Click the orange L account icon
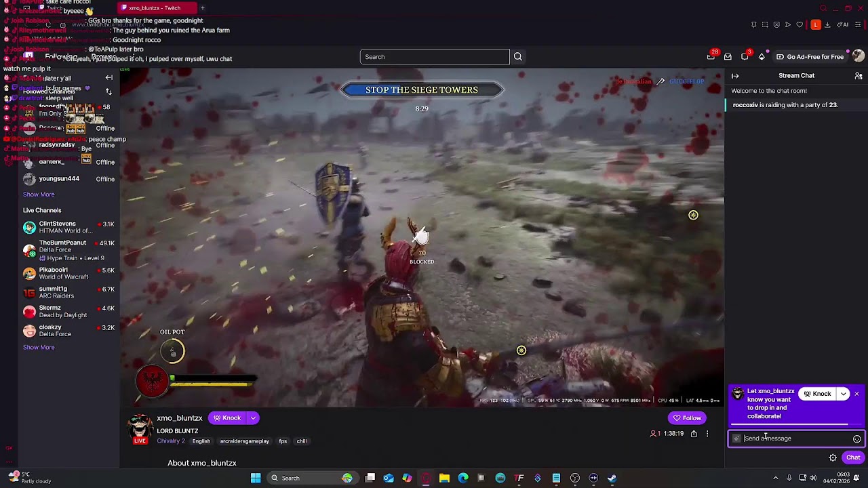This screenshot has width=868, height=488. pyautogui.click(x=816, y=25)
